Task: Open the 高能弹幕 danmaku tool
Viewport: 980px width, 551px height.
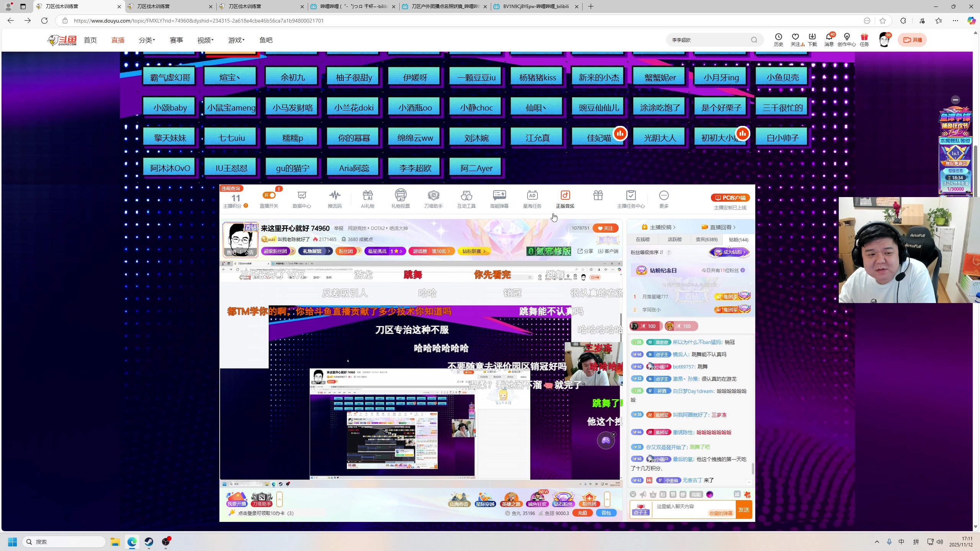Action: [499, 198]
